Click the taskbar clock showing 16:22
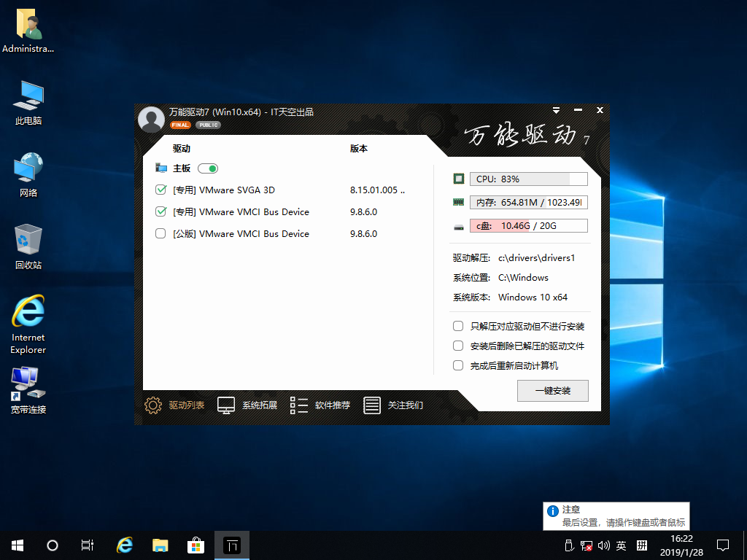 coord(681,545)
